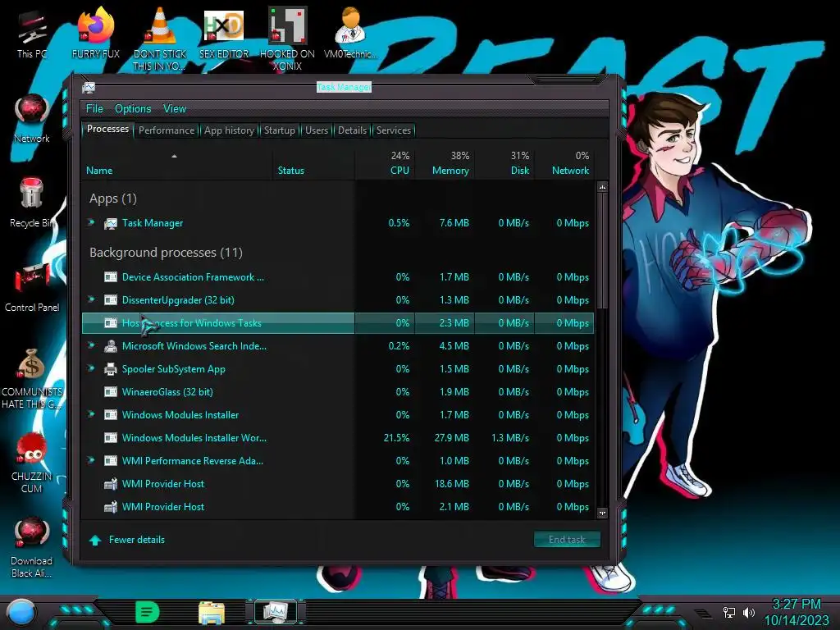Switch to the Startup tab
This screenshot has height=630, width=840.
point(279,130)
